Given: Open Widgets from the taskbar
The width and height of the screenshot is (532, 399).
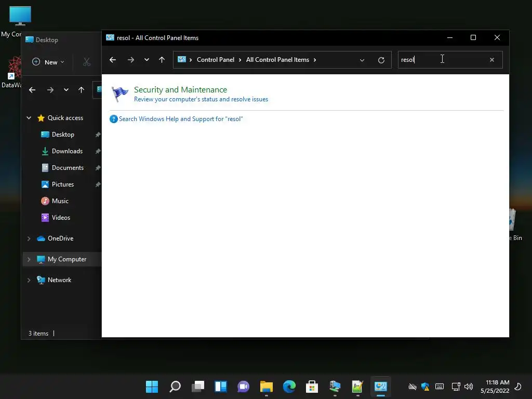Looking at the screenshot, I should 220,387.
